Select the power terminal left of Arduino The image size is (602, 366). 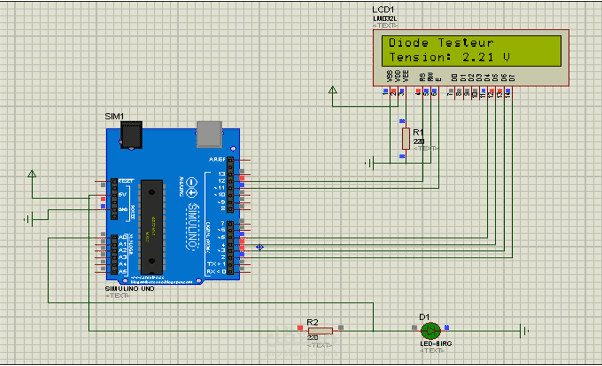click(32, 174)
